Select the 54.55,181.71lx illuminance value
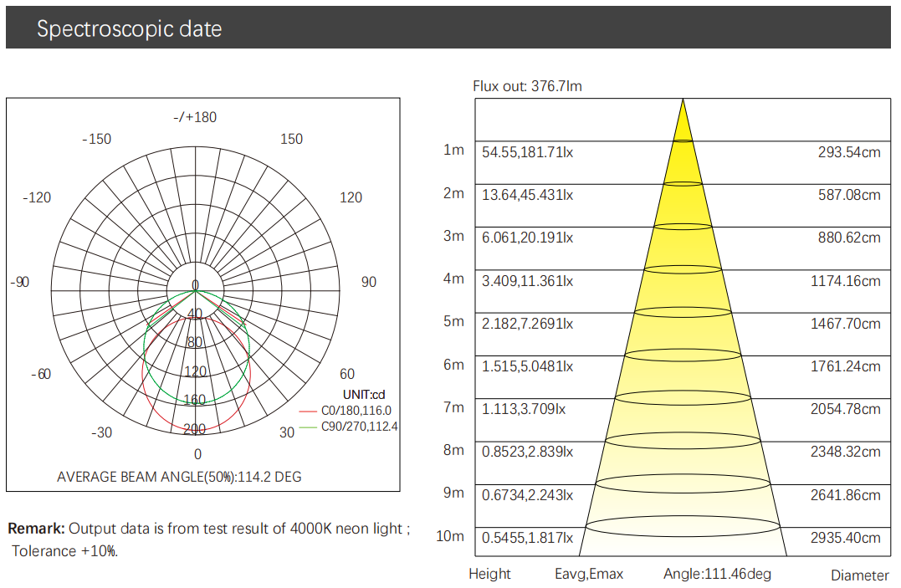 527,152
